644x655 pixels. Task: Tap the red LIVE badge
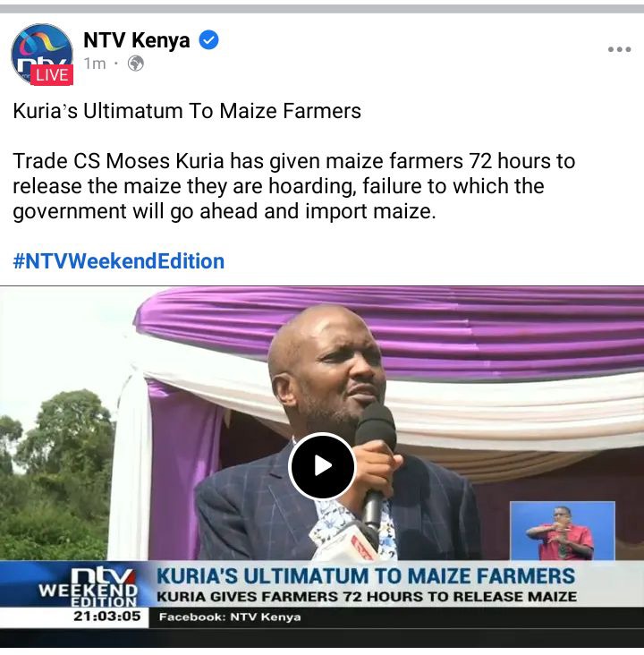[52, 75]
